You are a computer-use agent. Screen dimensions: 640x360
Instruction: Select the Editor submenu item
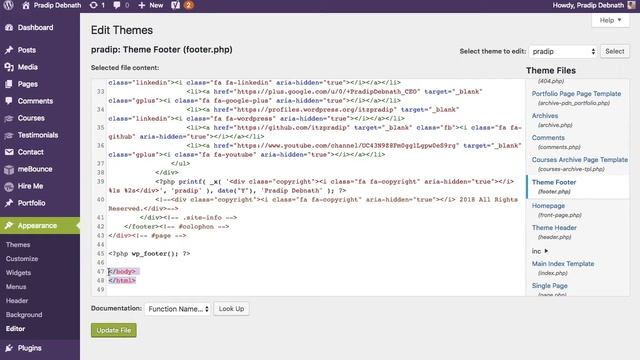click(16, 329)
